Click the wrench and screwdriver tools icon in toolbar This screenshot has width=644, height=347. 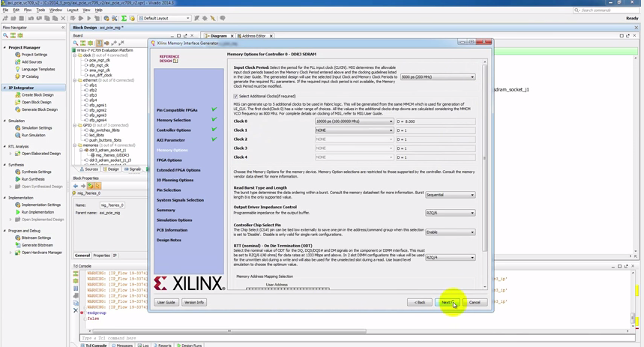114,18
